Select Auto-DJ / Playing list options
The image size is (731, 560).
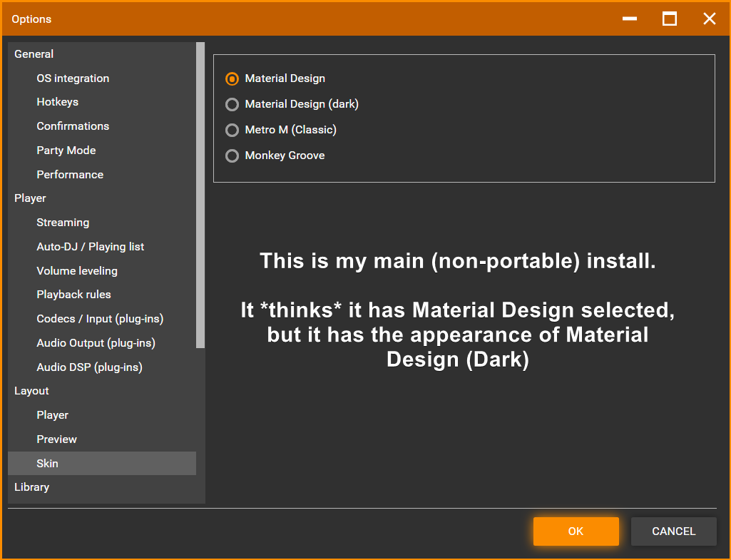point(90,247)
